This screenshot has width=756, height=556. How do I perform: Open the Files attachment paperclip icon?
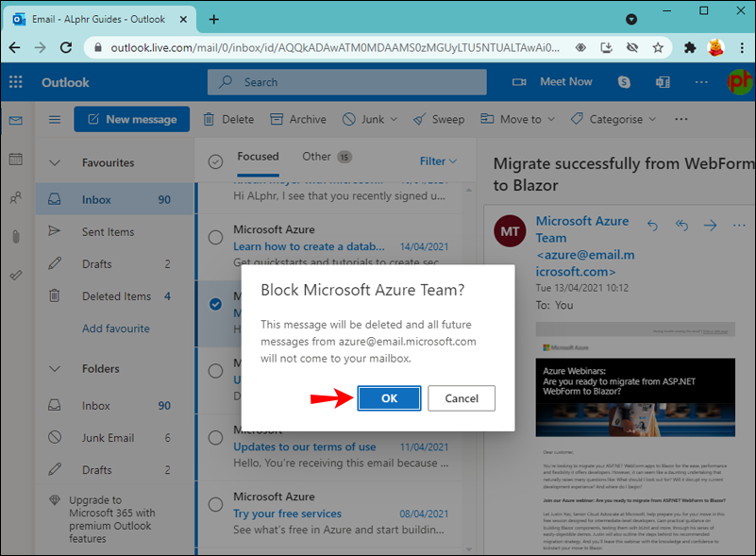pyautogui.click(x=16, y=236)
